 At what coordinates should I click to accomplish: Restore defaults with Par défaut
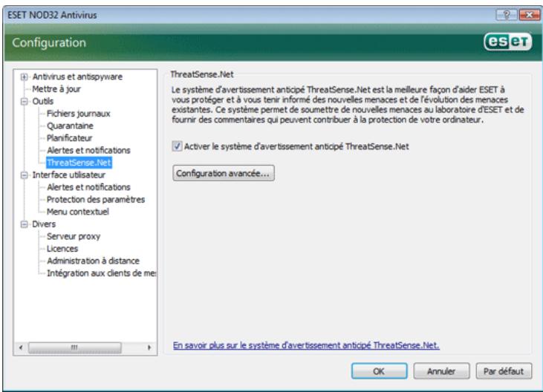504,371
